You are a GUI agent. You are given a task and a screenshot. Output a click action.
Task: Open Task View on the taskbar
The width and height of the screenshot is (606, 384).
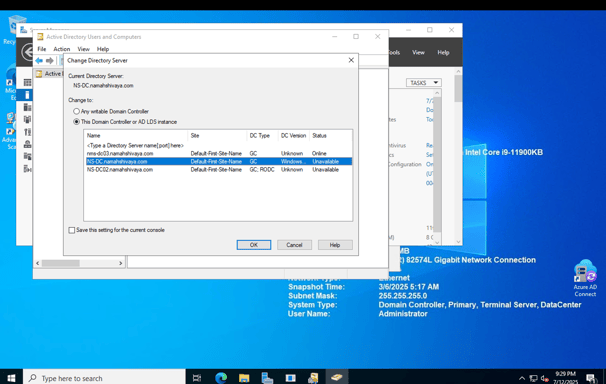coord(197,378)
